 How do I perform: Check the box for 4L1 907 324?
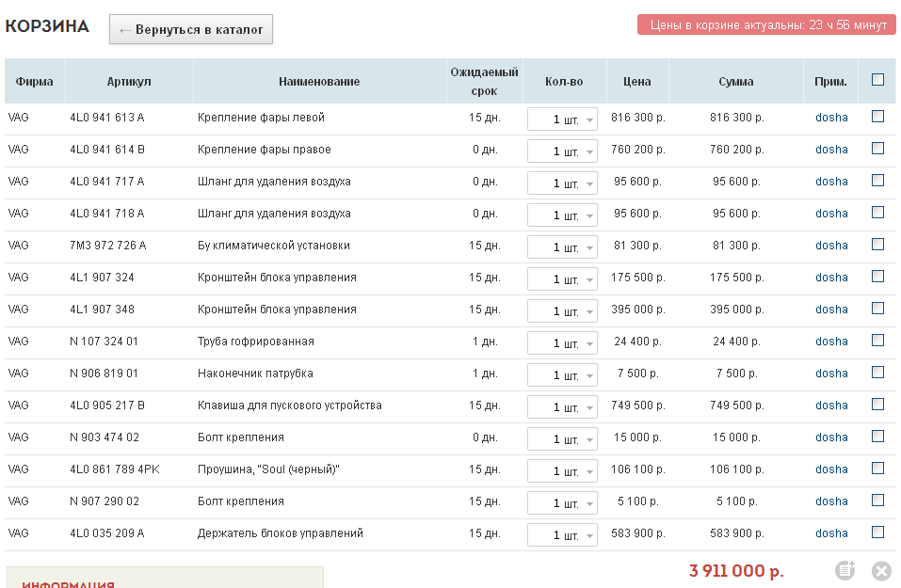[x=877, y=277]
